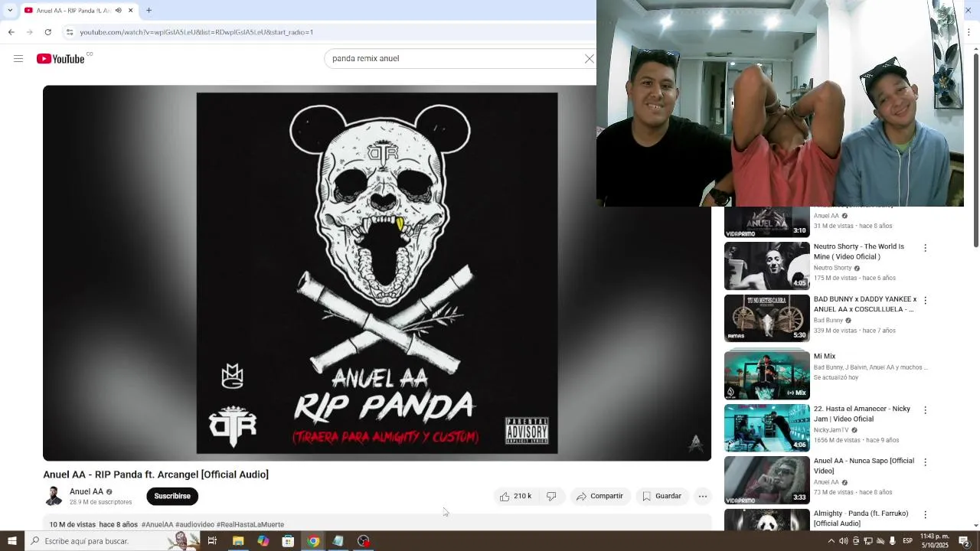Open more actions ellipsis under the video
This screenshot has width=980, height=551.
702,497
